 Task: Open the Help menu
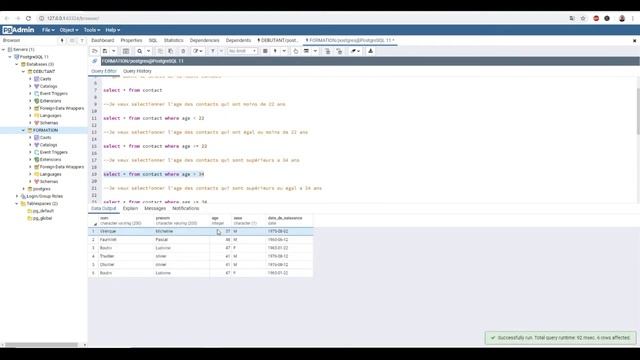click(113, 30)
